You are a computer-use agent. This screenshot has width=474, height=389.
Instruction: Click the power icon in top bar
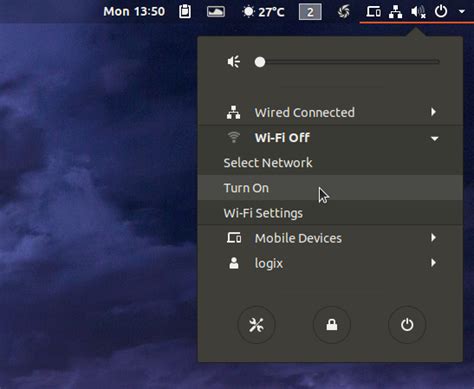coord(441,12)
